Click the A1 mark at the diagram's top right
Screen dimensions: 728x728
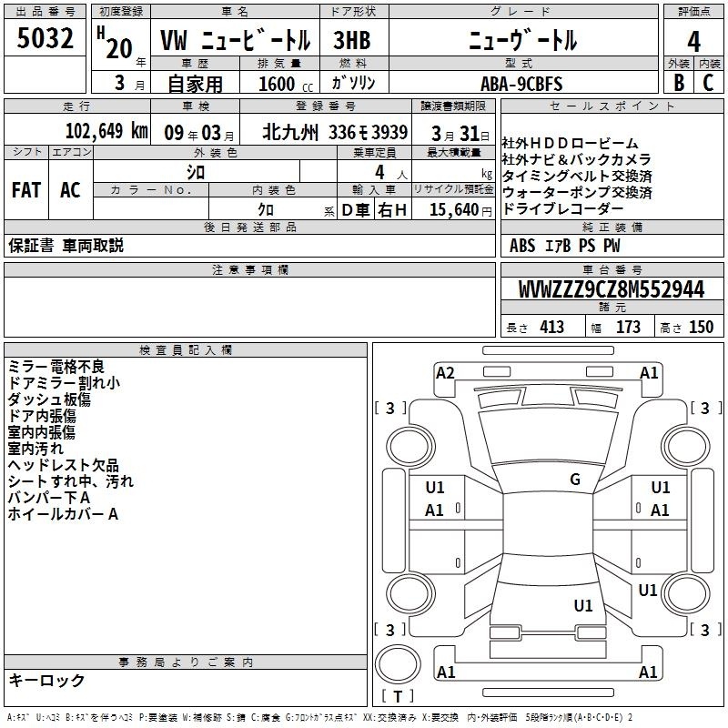point(649,372)
